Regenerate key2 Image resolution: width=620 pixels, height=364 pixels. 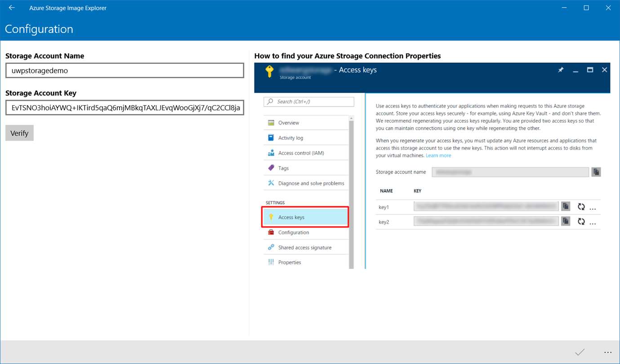point(581,222)
